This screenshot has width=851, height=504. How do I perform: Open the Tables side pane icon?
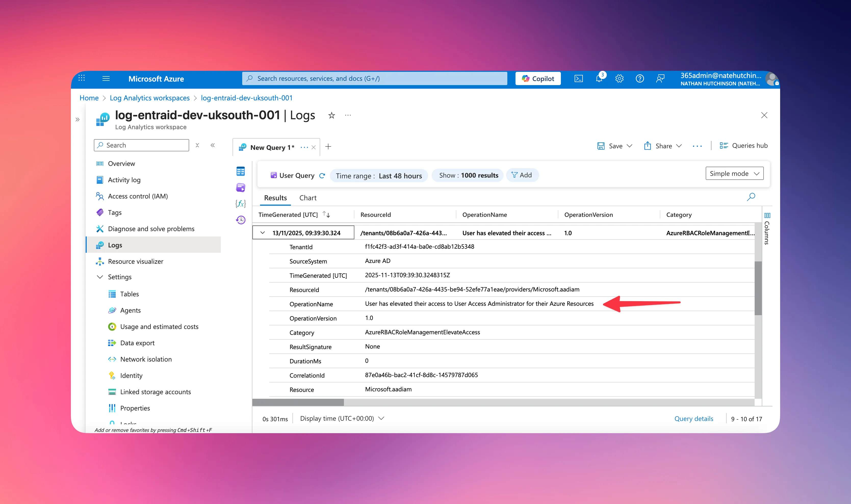click(240, 171)
